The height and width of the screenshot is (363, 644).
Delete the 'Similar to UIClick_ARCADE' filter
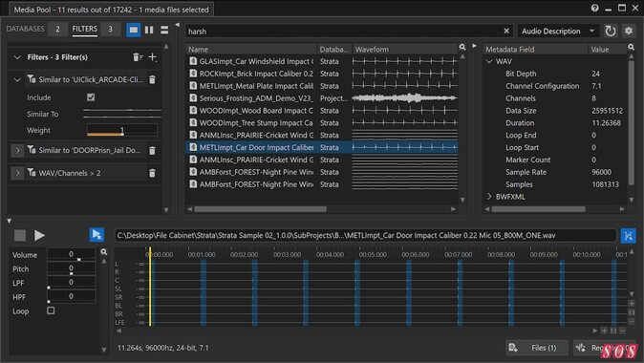(x=152, y=79)
